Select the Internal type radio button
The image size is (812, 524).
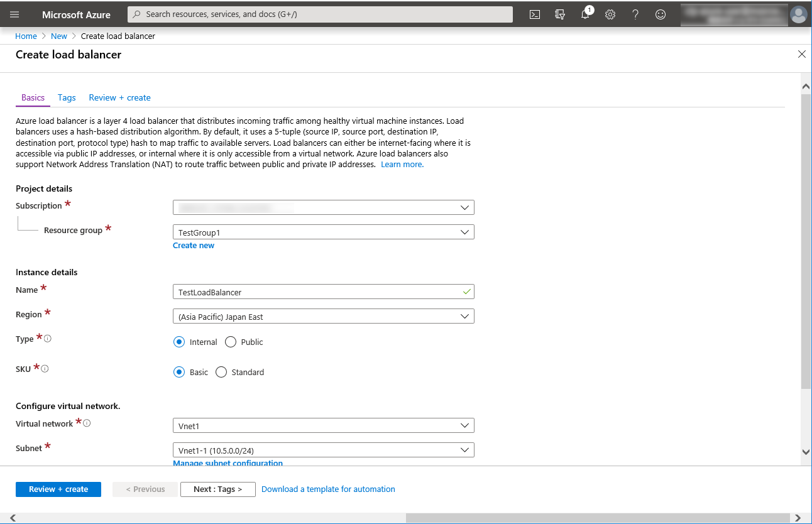[180, 342]
